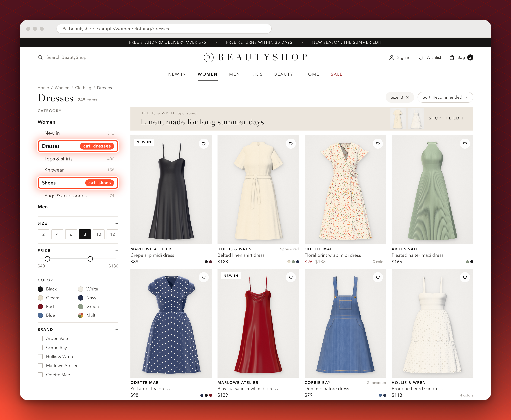Favorite the Crepe slip midi dress
Image resolution: width=511 pixels, height=420 pixels.
pyautogui.click(x=204, y=144)
